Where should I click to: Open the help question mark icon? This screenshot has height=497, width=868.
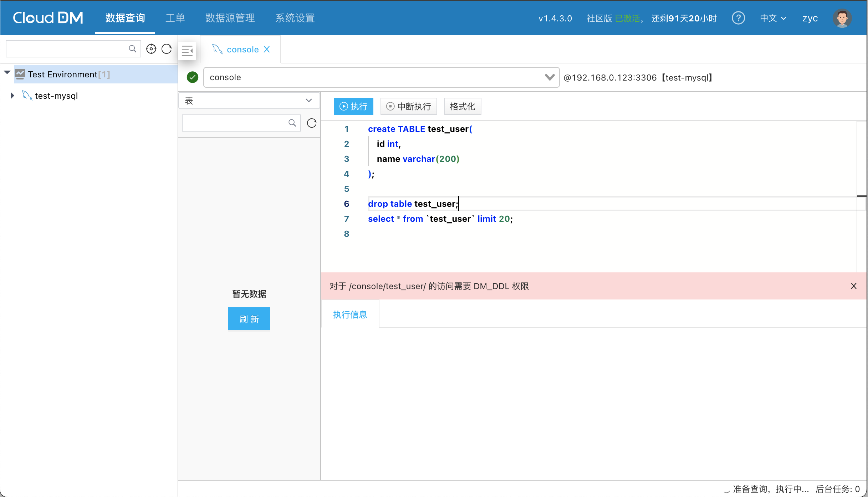[x=738, y=18]
